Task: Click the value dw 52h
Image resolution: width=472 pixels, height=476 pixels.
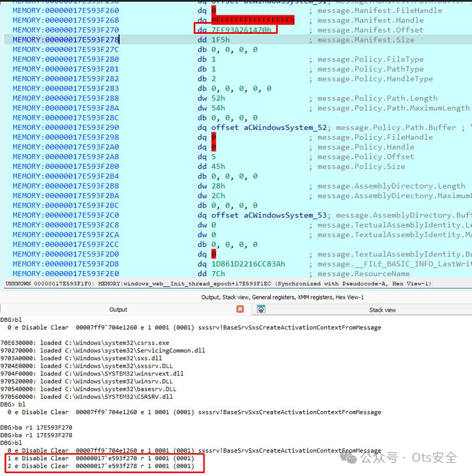Action: (211, 98)
